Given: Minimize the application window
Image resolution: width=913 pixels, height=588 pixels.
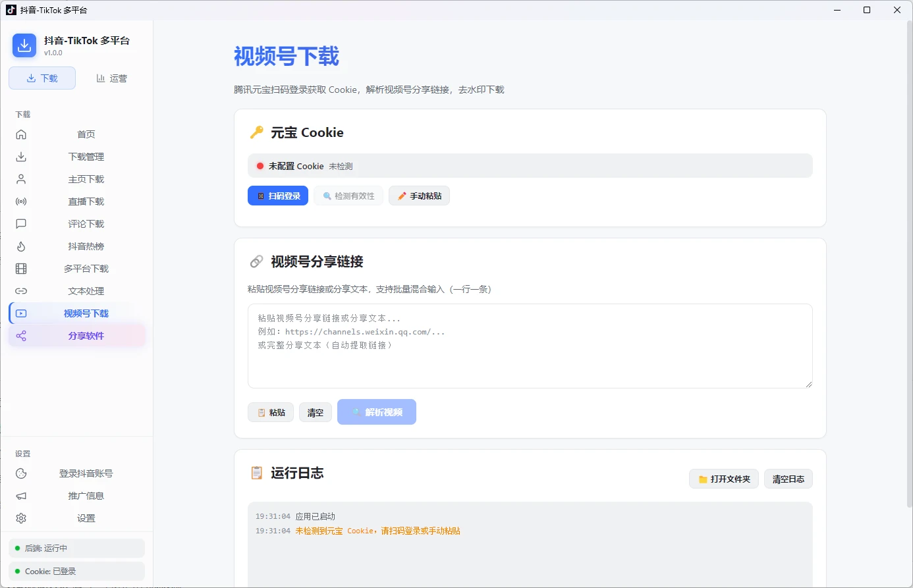Looking at the screenshot, I should (x=837, y=10).
